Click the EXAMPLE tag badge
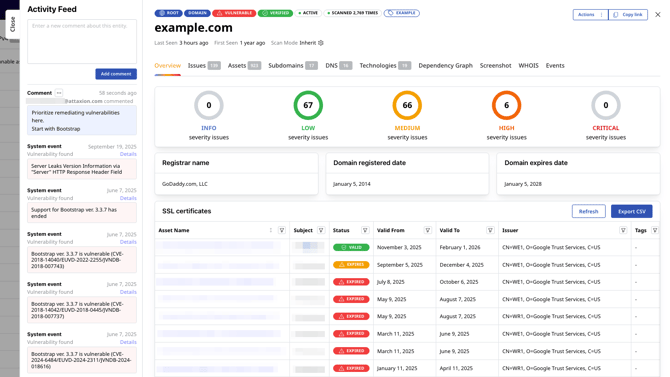Image resolution: width=670 pixels, height=377 pixels. [x=402, y=13]
